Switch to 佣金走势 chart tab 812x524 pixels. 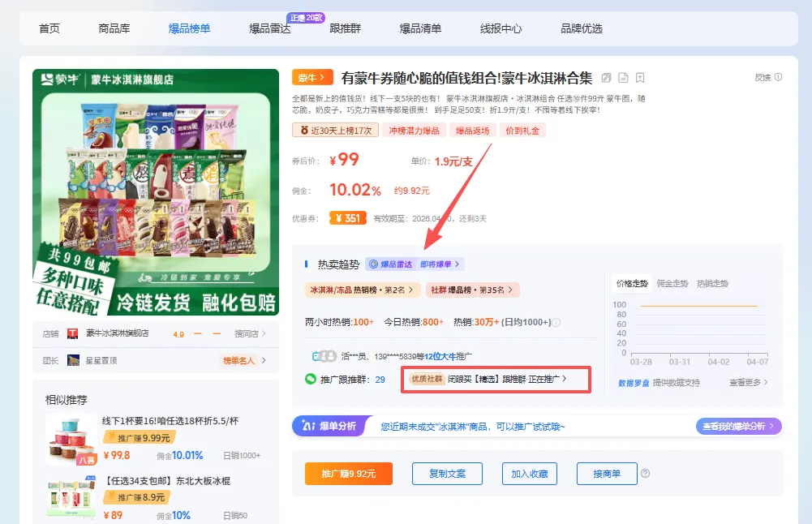672,283
